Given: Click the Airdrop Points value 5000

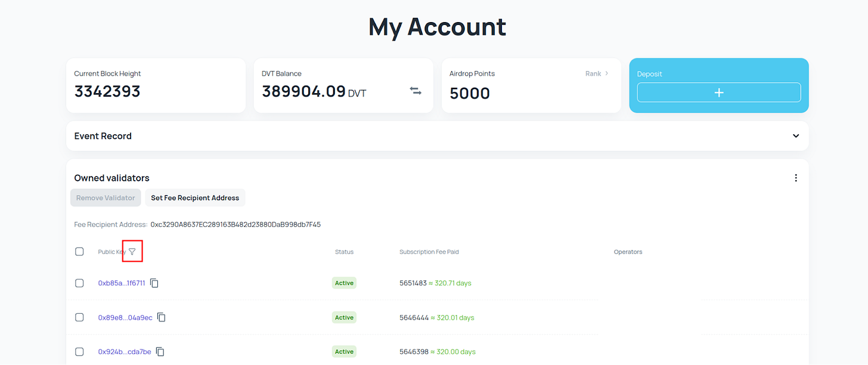Looking at the screenshot, I should click(x=470, y=93).
